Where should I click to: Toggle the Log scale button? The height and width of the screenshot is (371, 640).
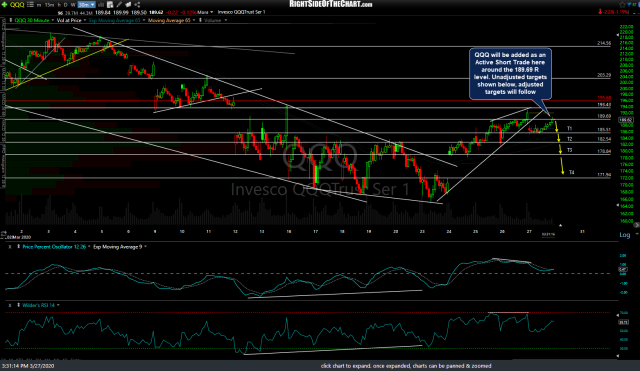click(x=625, y=235)
